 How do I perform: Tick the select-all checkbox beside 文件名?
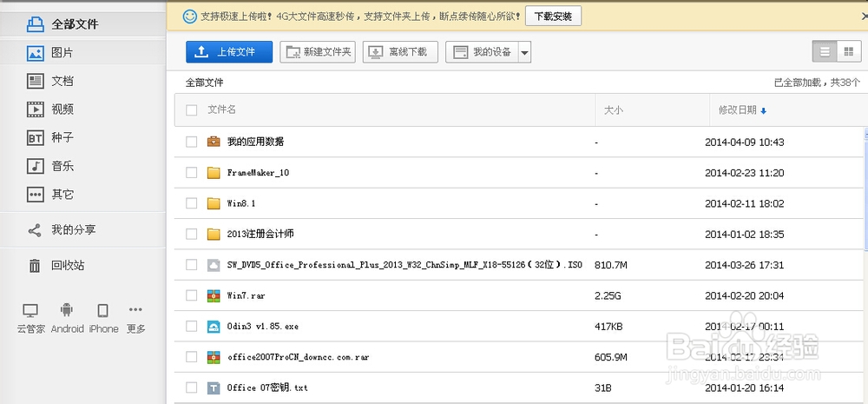tap(192, 110)
